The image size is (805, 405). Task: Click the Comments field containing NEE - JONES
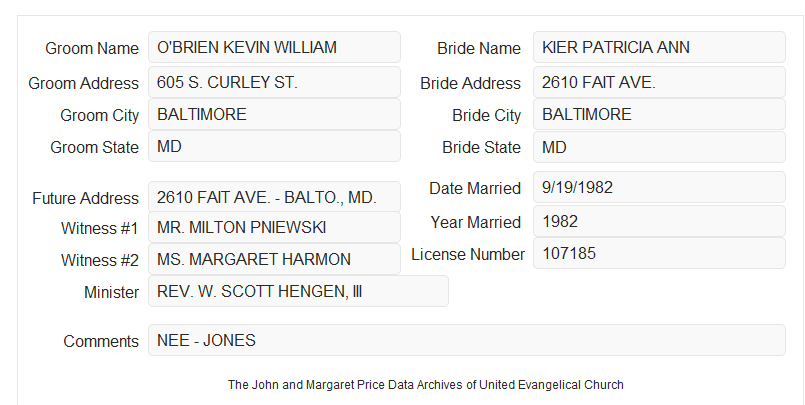467,340
